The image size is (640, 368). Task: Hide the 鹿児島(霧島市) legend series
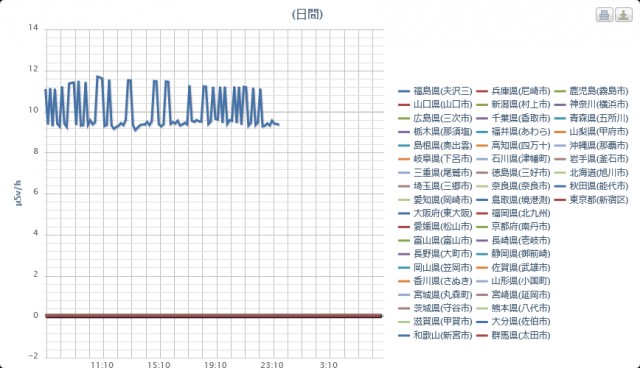(591, 91)
